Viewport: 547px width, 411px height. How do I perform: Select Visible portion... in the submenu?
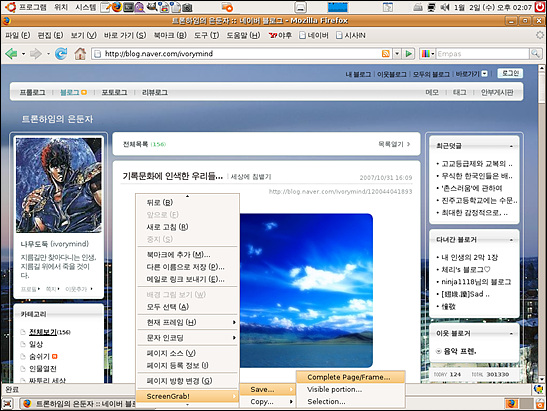pyautogui.click(x=351, y=389)
